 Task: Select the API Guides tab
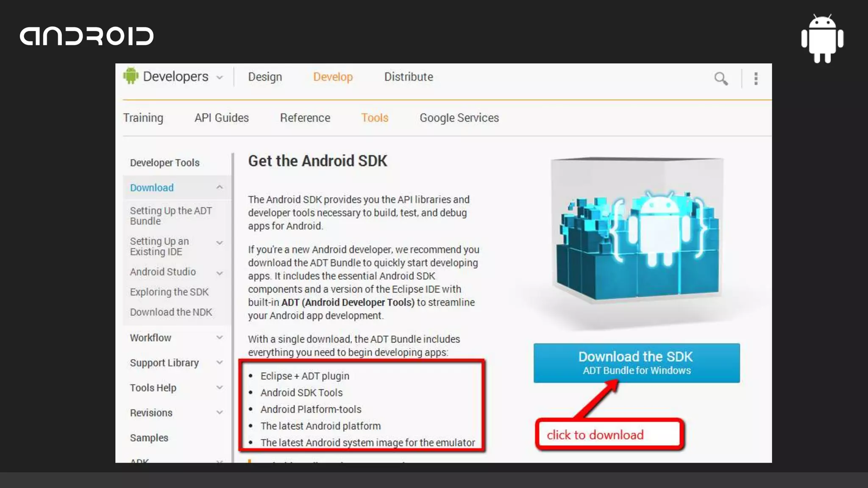pos(221,118)
